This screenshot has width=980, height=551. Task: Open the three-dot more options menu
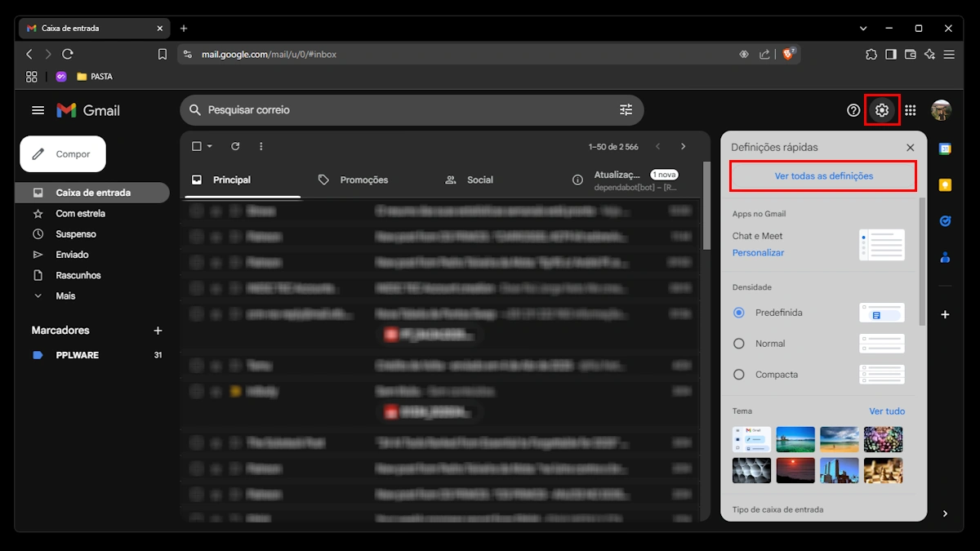pos(261,146)
